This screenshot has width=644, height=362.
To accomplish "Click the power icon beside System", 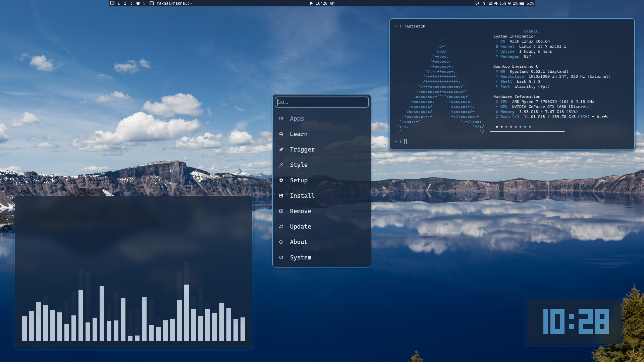I will tap(281, 257).
